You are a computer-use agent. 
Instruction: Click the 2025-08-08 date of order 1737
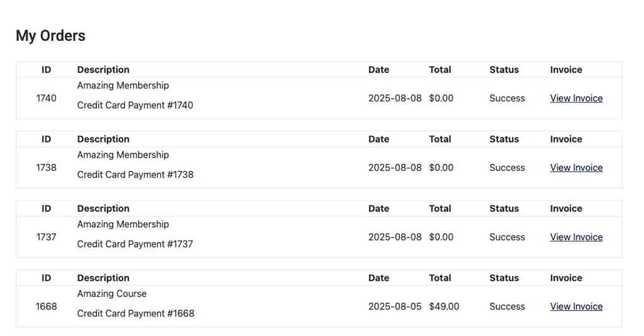point(395,237)
